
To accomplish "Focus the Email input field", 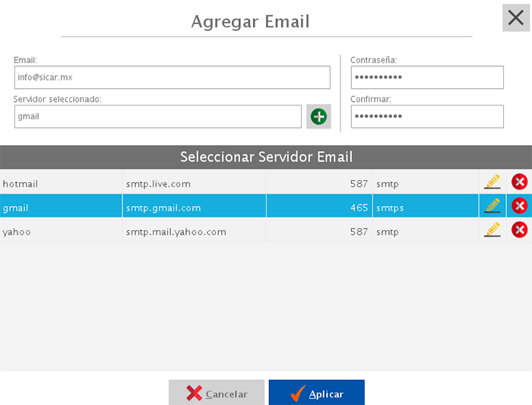I will click(172, 78).
